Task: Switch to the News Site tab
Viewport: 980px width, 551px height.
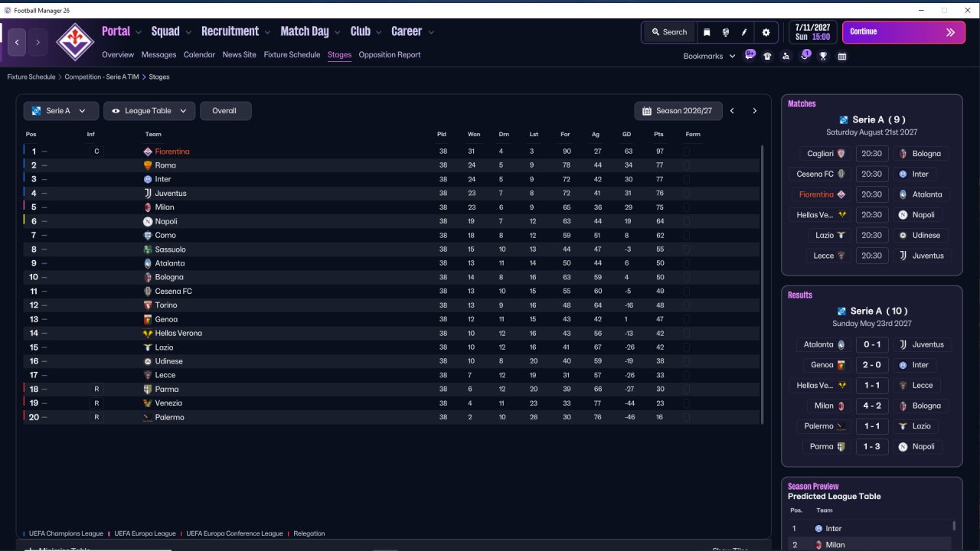Action: pyautogui.click(x=240, y=55)
